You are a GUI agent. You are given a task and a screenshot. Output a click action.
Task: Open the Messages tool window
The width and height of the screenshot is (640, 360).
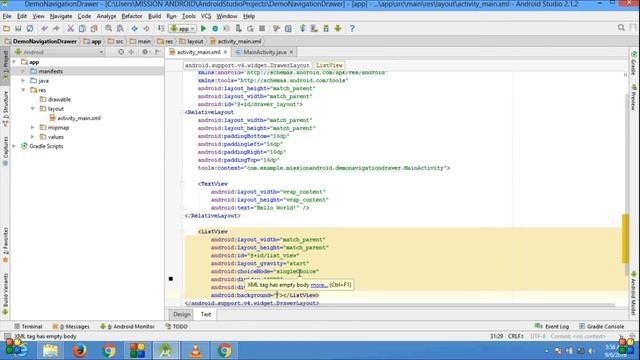71,327
